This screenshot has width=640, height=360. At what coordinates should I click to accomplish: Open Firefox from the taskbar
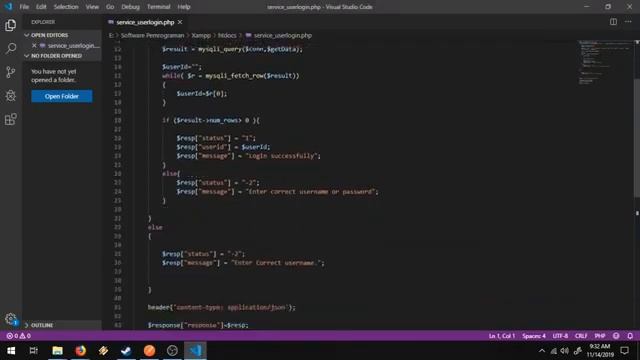click(80, 351)
